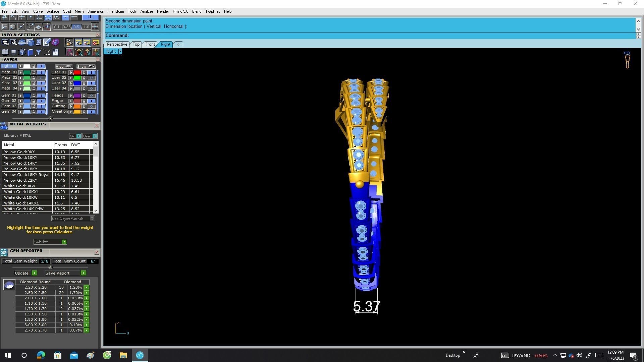
Task: Click Update in Gem Reporter
Action: (x=25, y=273)
